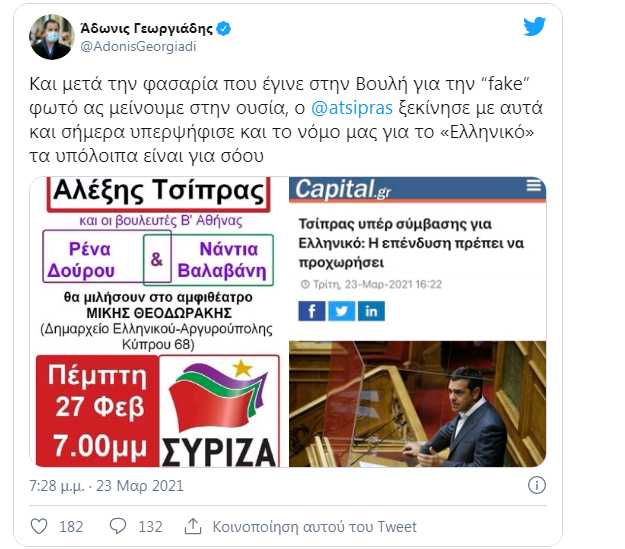Click Κοινοποίηση αυτού του Tweet
The image size is (625, 549).
(x=314, y=527)
